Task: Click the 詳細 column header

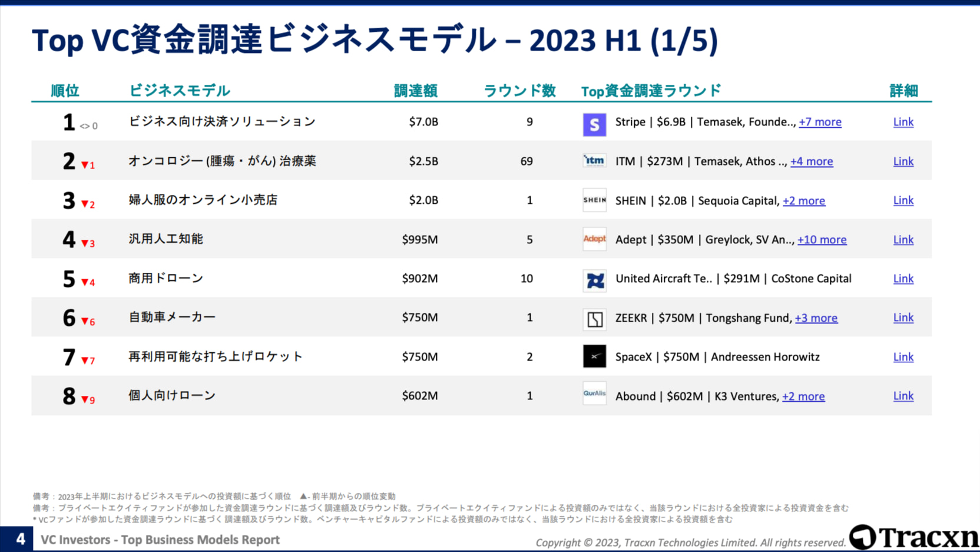Action: click(x=903, y=91)
